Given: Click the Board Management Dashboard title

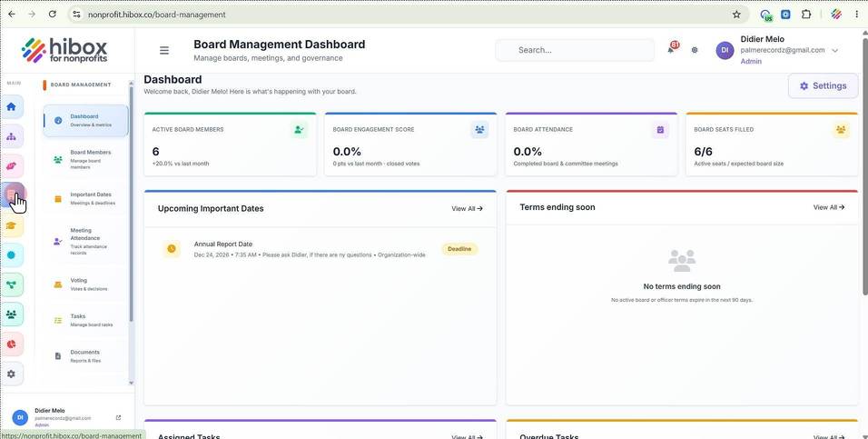Looking at the screenshot, I should click(x=279, y=45).
